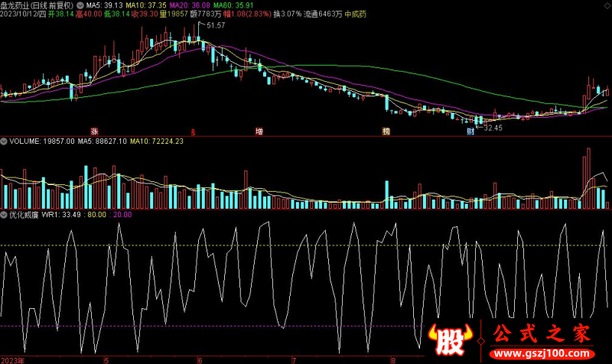
Task: Click the volume MA10: 72224.23 label
Action: pyautogui.click(x=157, y=141)
